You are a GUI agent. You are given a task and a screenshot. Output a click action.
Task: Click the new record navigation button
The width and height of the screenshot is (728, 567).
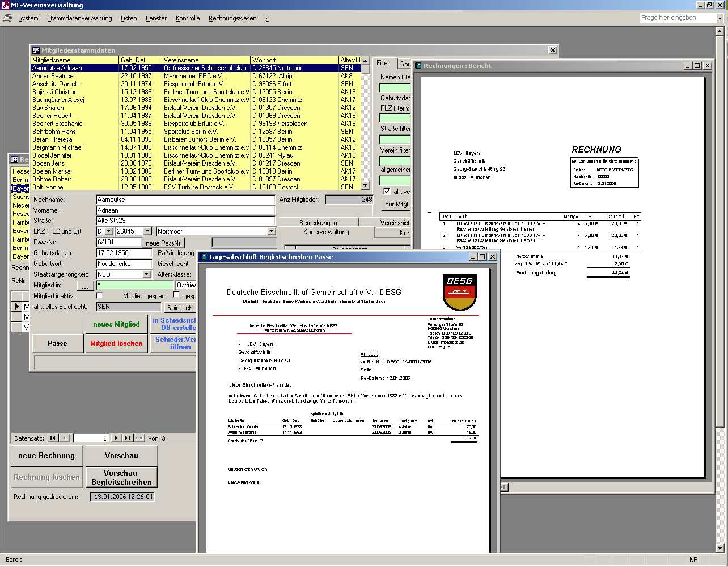click(139, 438)
